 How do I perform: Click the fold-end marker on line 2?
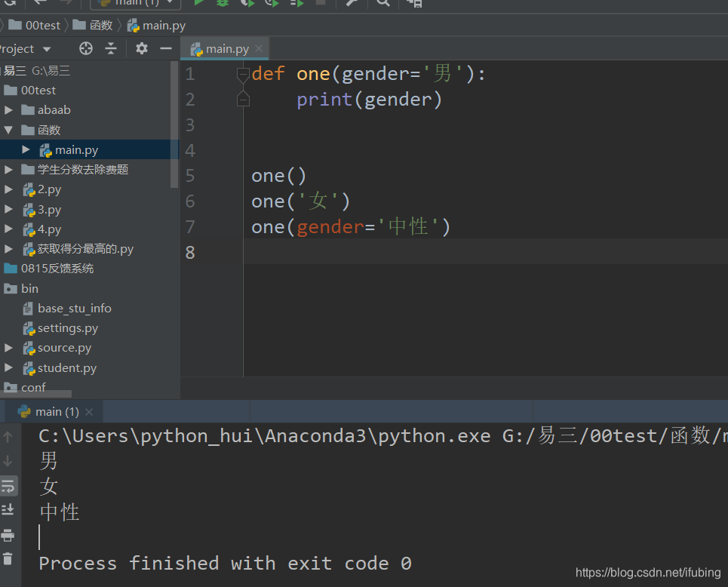click(x=243, y=100)
